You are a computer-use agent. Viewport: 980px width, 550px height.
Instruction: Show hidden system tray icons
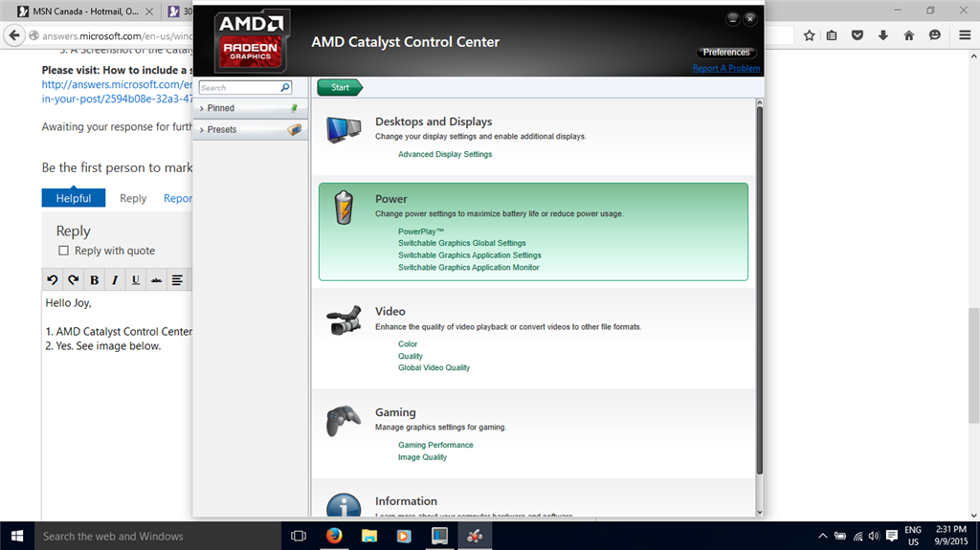point(822,536)
